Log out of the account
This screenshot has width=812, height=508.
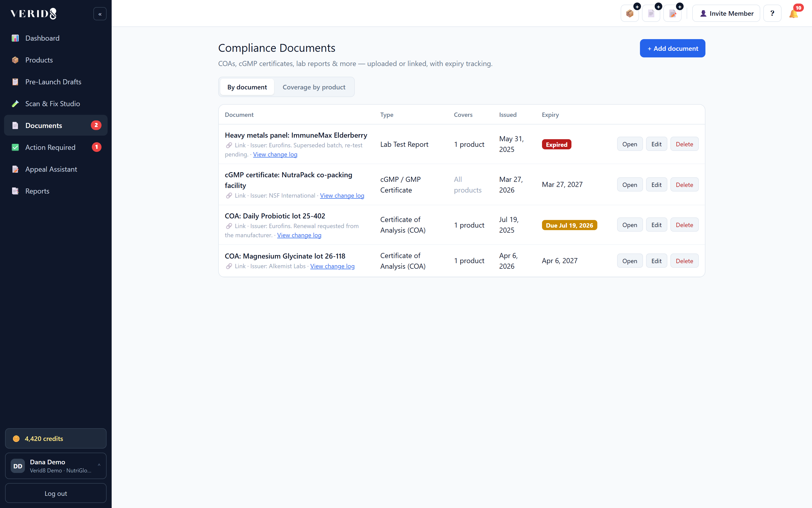point(56,493)
